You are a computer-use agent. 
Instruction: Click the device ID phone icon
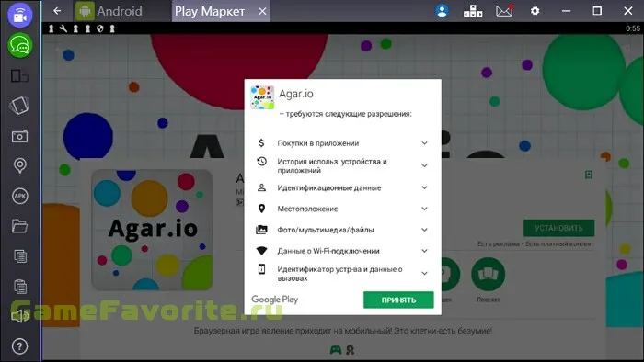[x=261, y=269]
